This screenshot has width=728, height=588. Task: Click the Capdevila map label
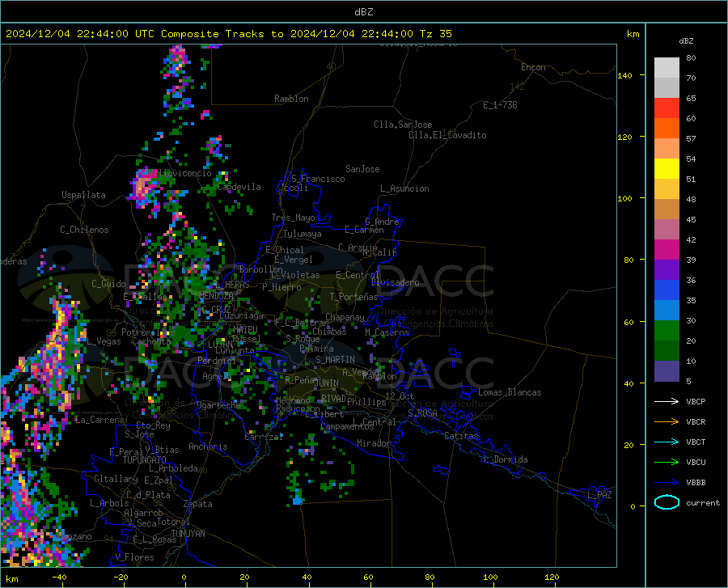tap(239, 187)
